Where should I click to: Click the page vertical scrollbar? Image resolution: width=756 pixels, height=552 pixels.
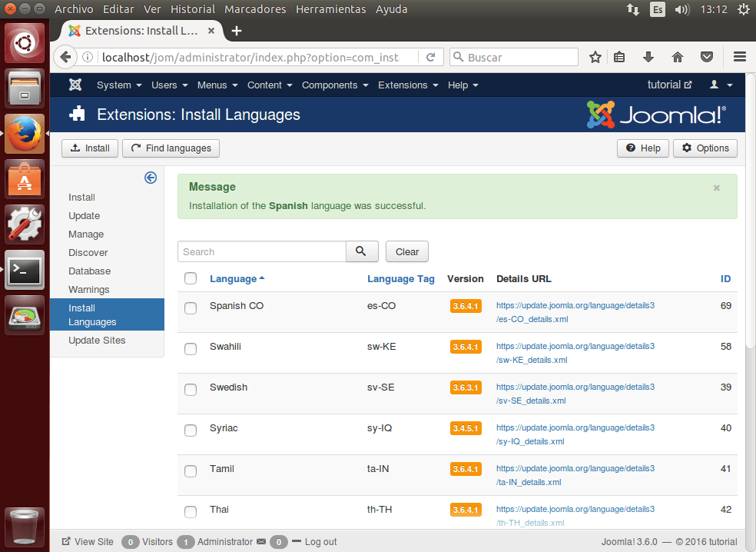750,210
